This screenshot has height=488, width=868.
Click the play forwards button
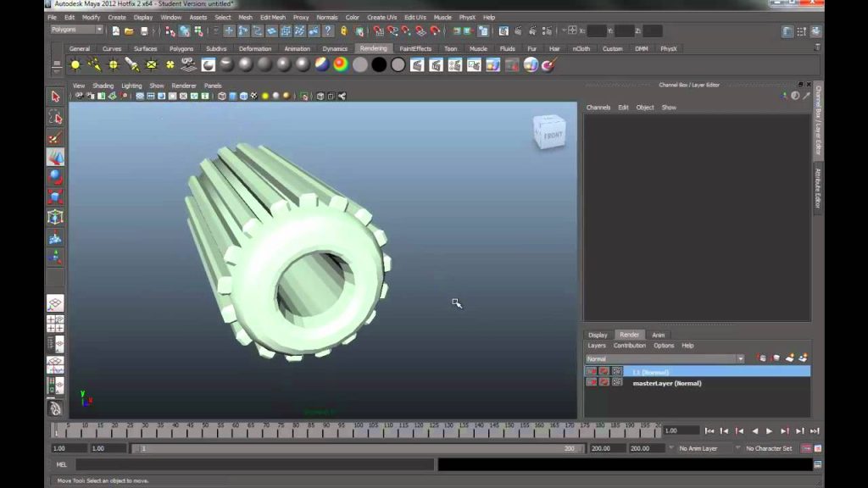tap(770, 431)
